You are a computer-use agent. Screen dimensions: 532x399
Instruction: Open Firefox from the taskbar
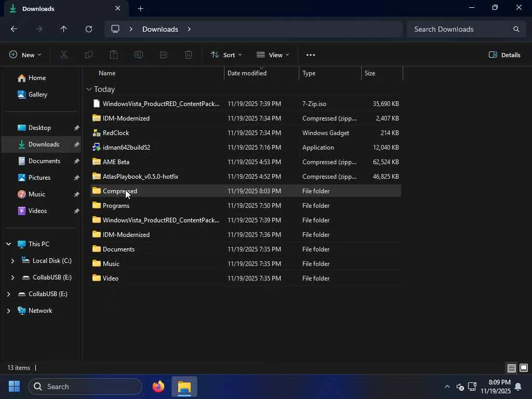coord(158,387)
